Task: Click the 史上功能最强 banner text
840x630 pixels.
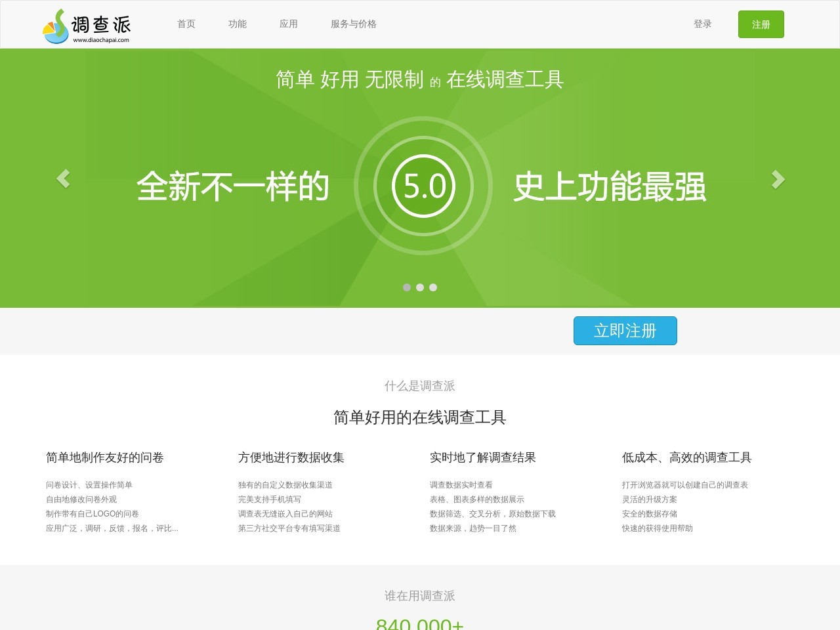Action: pos(609,187)
